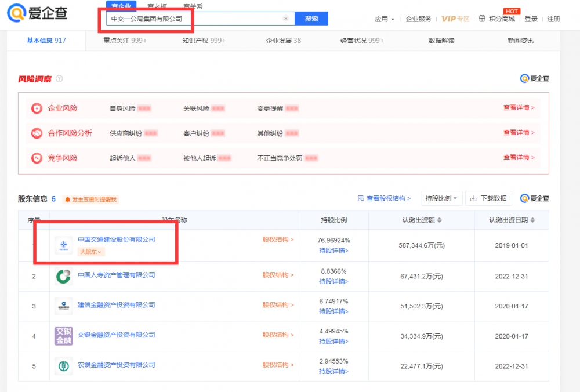Click the help question mark beside 风险洞察
The width and height of the screenshot is (580, 392).
point(59,79)
